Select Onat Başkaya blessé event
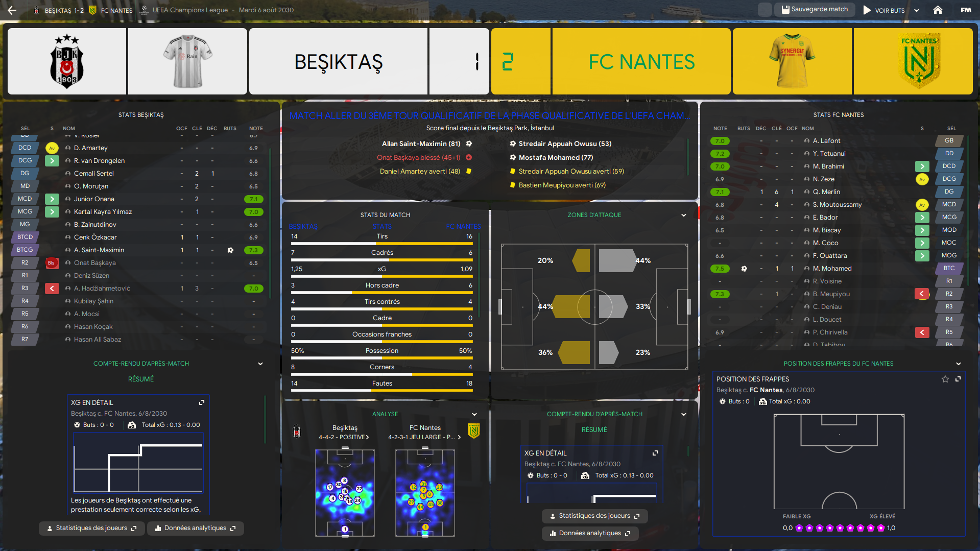The width and height of the screenshot is (980, 551). pos(424,158)
